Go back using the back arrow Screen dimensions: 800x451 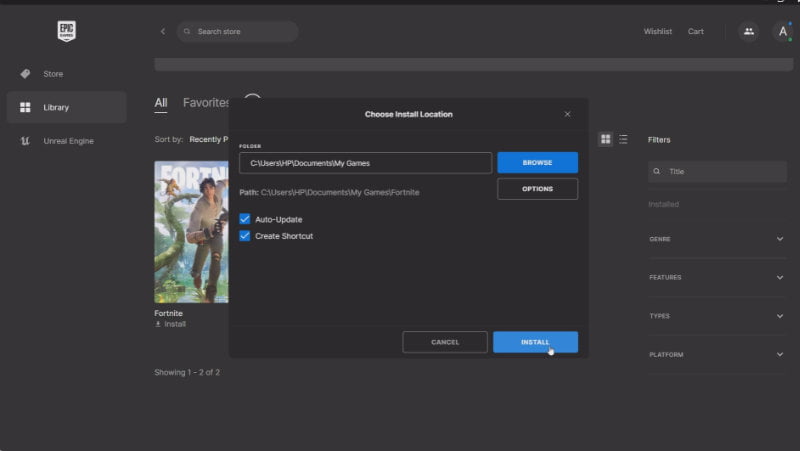click(x=163, y=31)
